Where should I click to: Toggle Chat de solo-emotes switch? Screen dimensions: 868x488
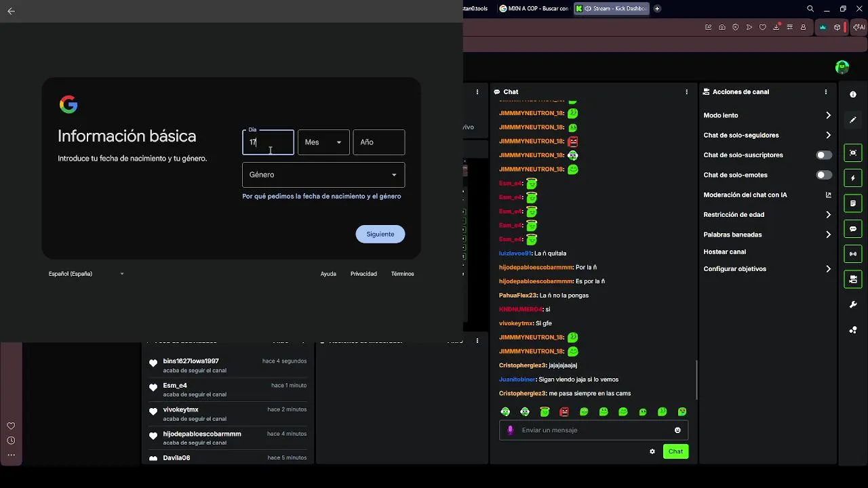(824, 175)
